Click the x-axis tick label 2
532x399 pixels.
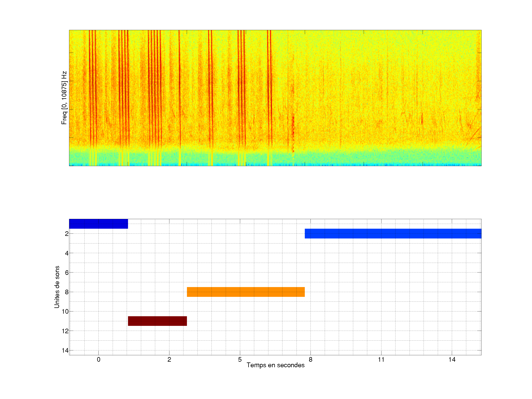(169, 359)
